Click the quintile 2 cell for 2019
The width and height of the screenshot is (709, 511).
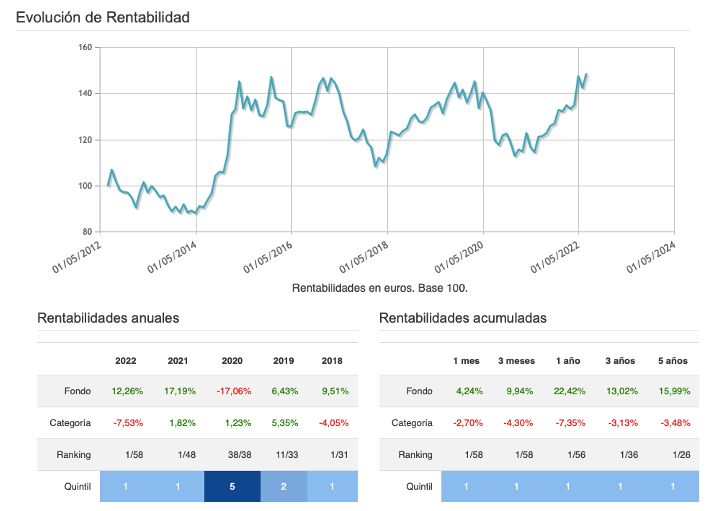(284, 487)
